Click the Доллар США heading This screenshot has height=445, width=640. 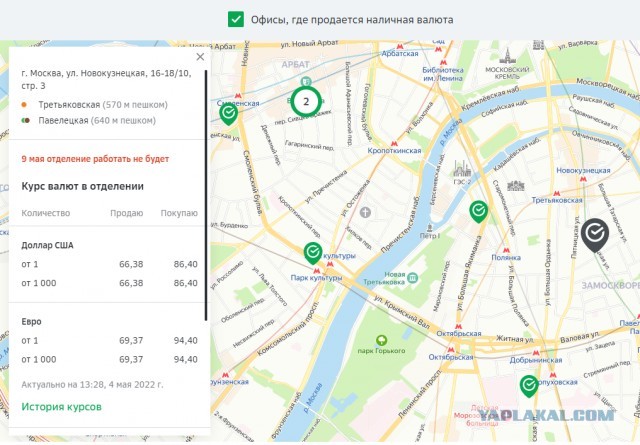tap(47, 245)
